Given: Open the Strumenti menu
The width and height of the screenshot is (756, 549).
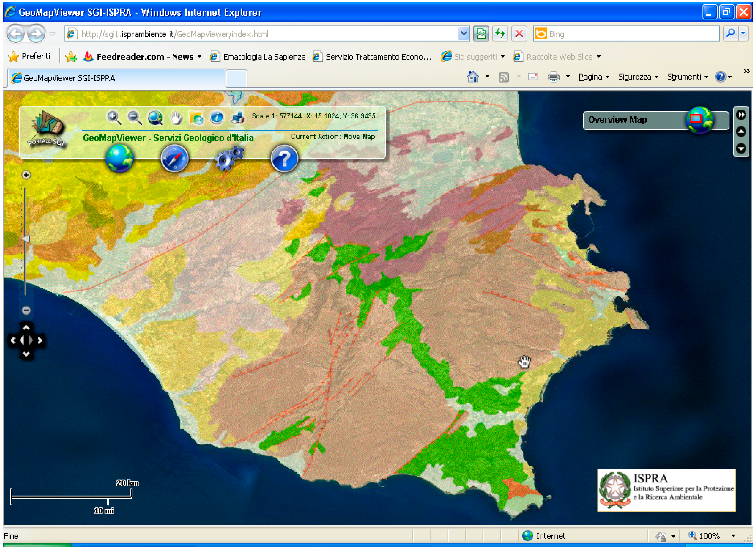Looking at the screenshot, I should point(687,77).
